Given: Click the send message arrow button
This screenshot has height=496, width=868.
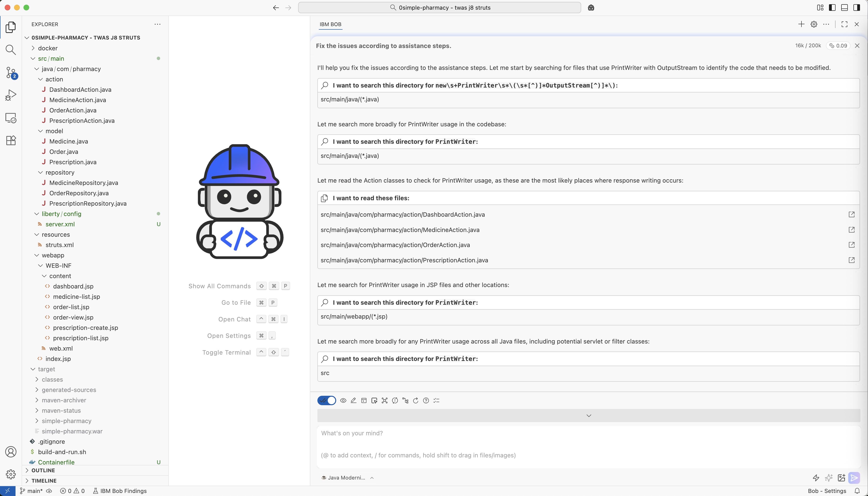Looking at the screenshot, I should (854, 478).
